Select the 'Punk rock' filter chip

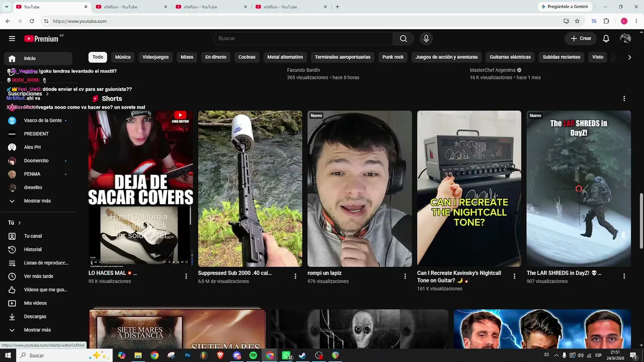click(393, 57)
